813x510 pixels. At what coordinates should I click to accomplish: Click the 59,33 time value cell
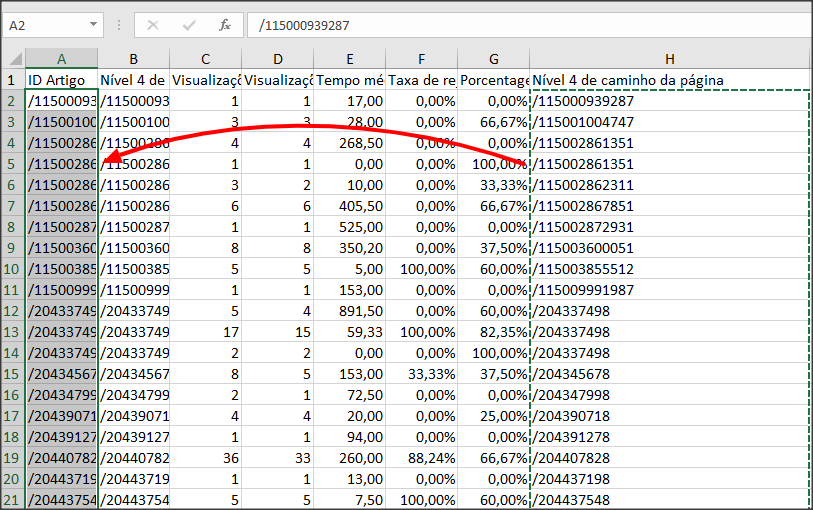[x=349, y=332]
